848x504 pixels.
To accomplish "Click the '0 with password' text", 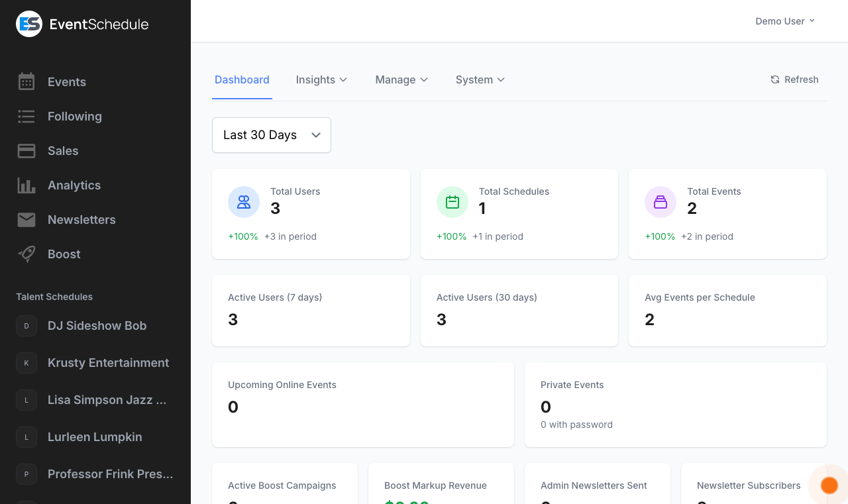I will point(576,425).
